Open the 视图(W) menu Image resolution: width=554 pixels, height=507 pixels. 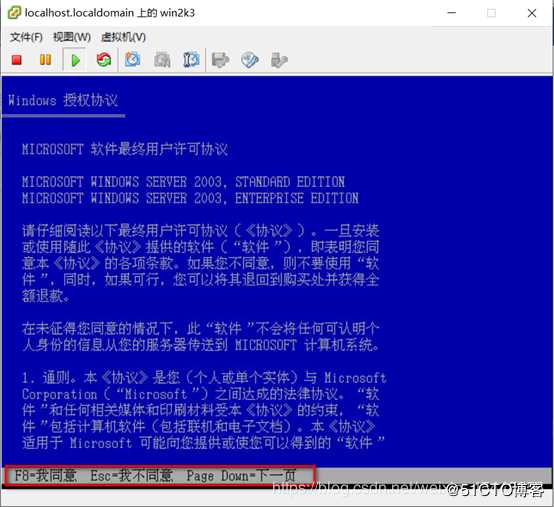pyautogui.click(x=72, y=37)
